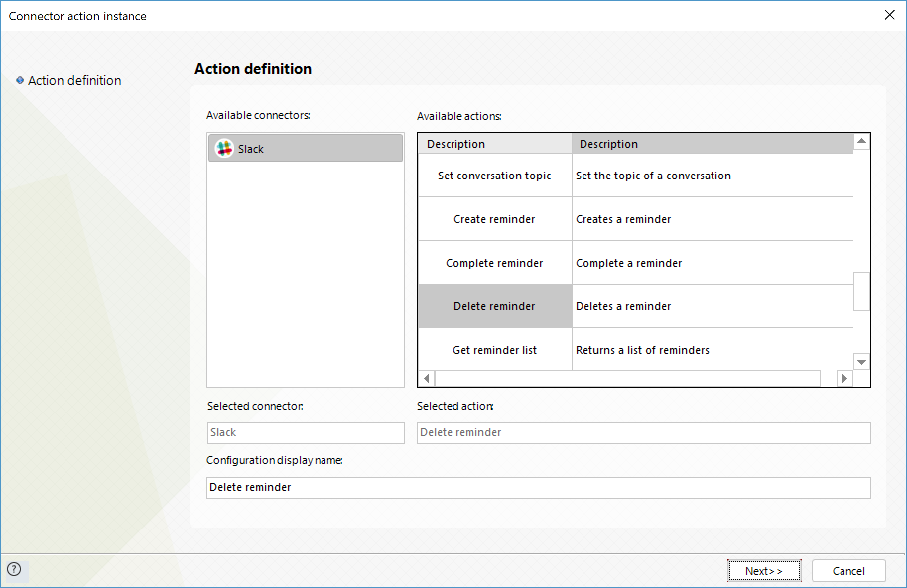The width and height of the screenshot is (907, 588).
Task: Select the Action definition sidebar step
Action: click(74, 80)
